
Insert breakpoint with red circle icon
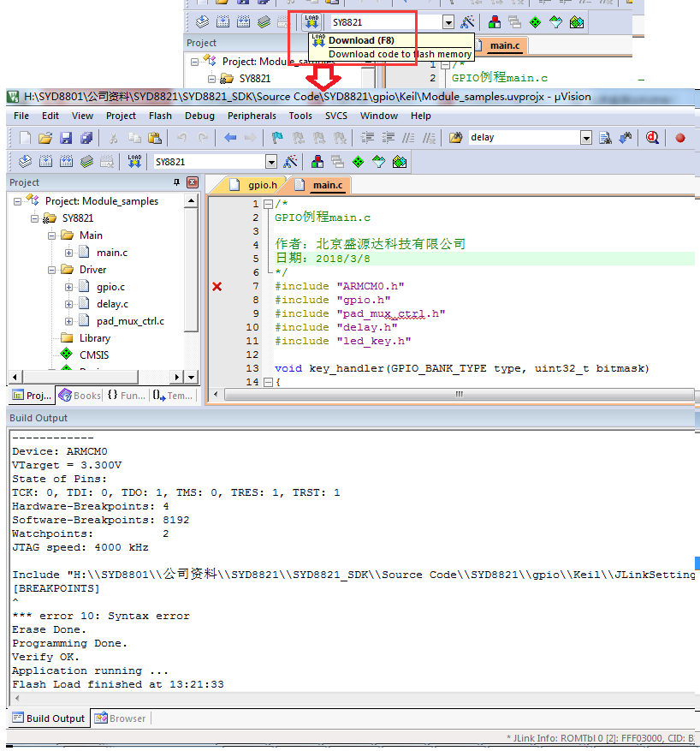680,138
